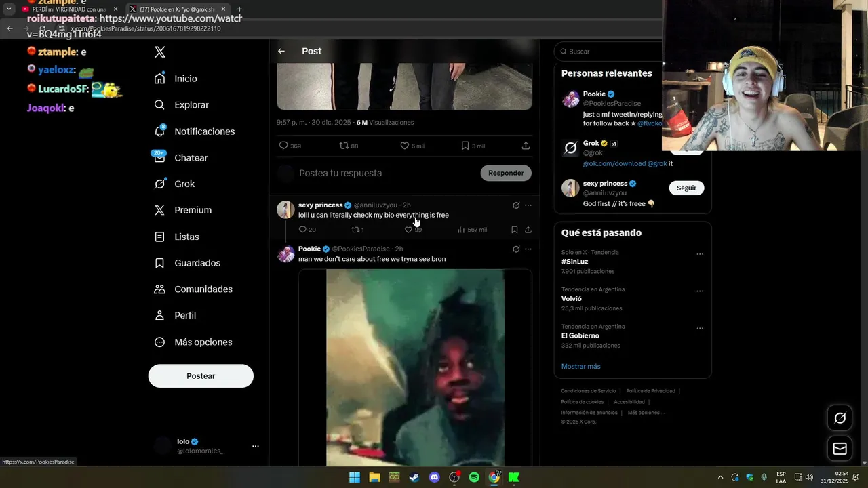Bookmark the sexy princess reply
868x488 pixels.
point(515,230)
